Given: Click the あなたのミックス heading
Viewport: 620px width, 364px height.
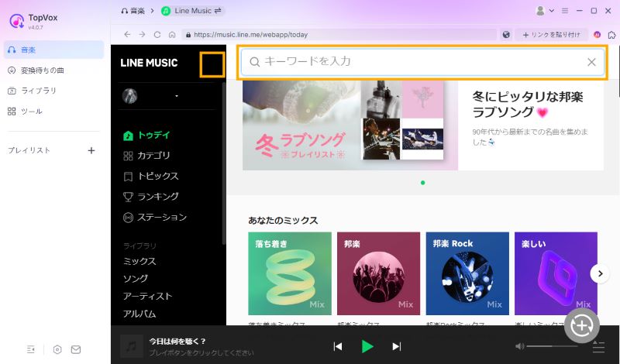Looking at the screenshot, I should tap(283, 221).
